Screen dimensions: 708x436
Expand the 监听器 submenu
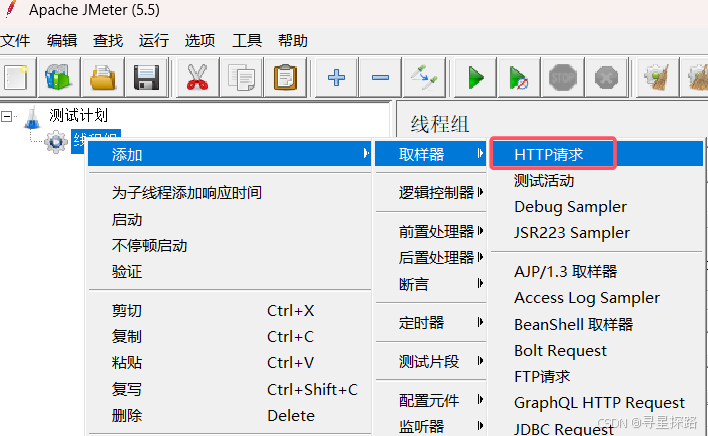point(431,426)
